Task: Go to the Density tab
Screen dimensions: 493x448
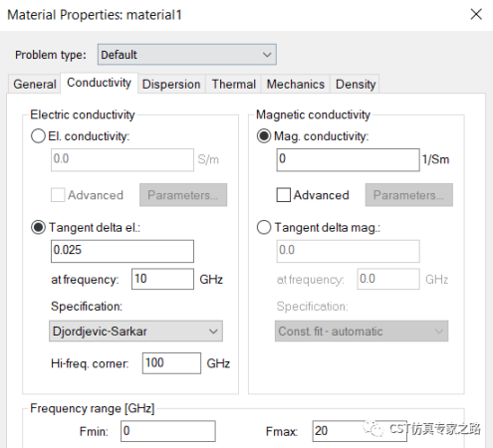Action: coord(356,84)
